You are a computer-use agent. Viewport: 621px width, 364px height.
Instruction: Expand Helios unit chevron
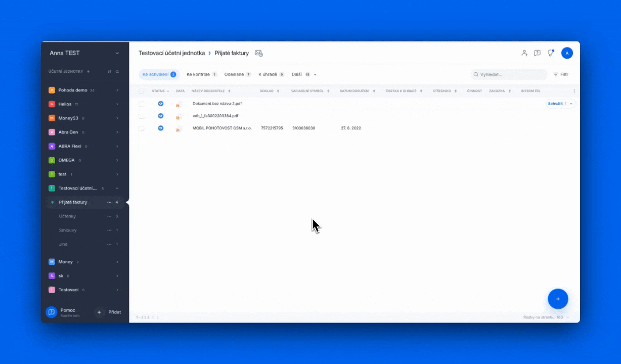(x=117, y=104)
